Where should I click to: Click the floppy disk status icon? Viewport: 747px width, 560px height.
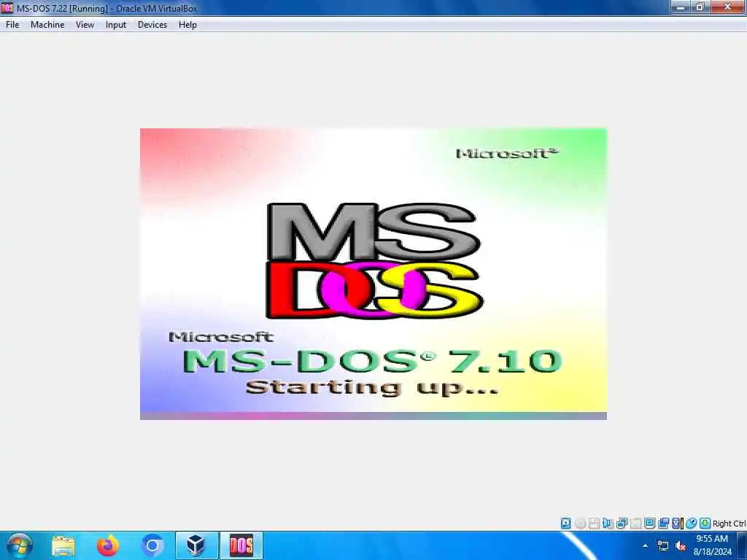(x=594, y=524)
